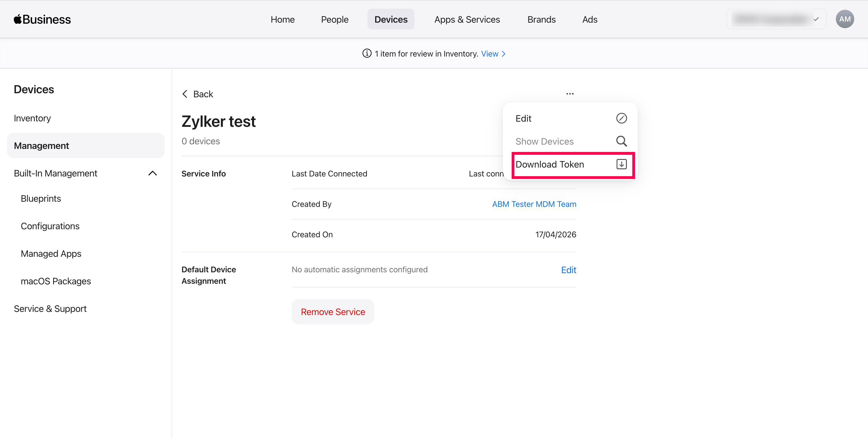
Task: Switch to the Apps & Services tab
Action: [x=467, y=19]
